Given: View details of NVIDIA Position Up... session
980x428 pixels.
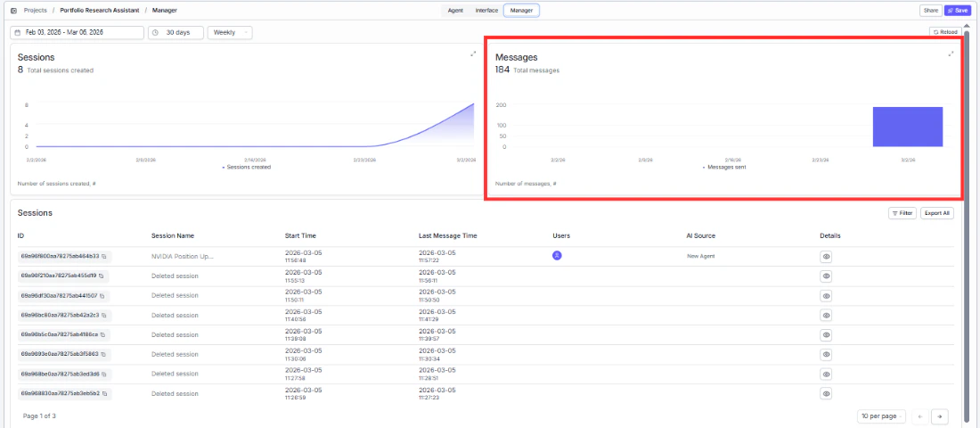Looking at the screenshot, I should [826, 257].
